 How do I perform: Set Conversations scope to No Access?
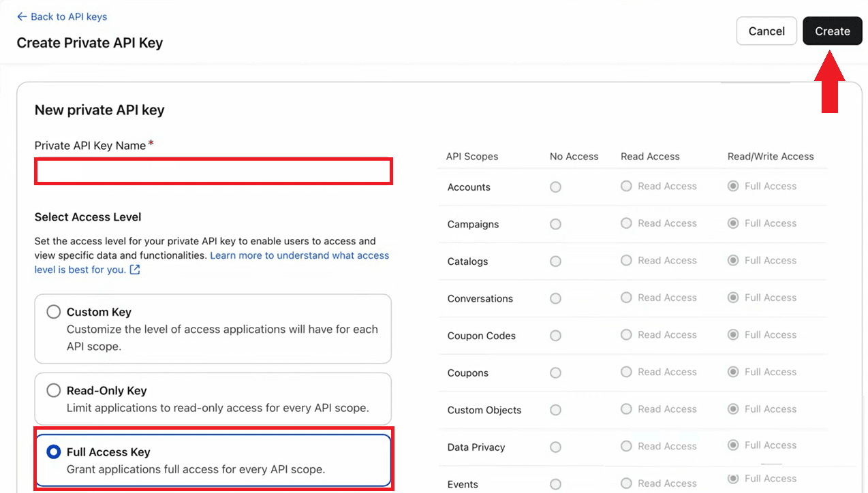click(x=555, y=299)
